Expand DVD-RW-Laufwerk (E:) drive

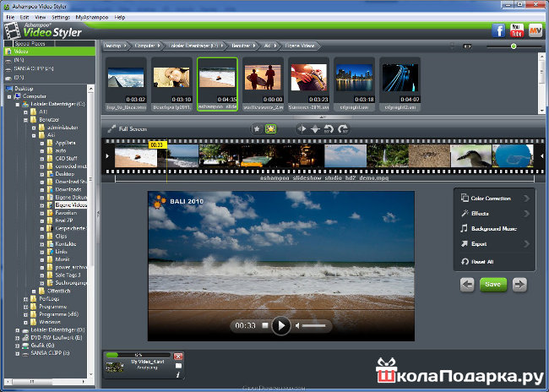click(x=18, y=338)
